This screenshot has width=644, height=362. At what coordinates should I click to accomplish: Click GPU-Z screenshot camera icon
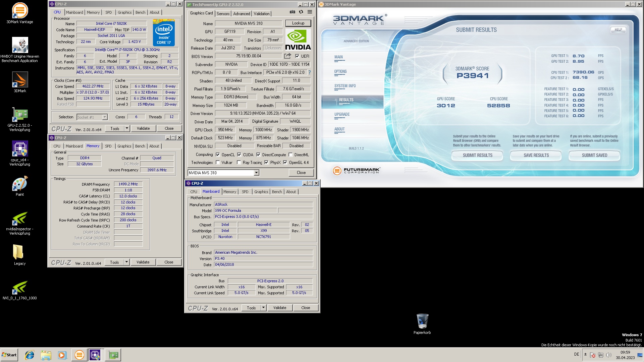pos(292,12)
